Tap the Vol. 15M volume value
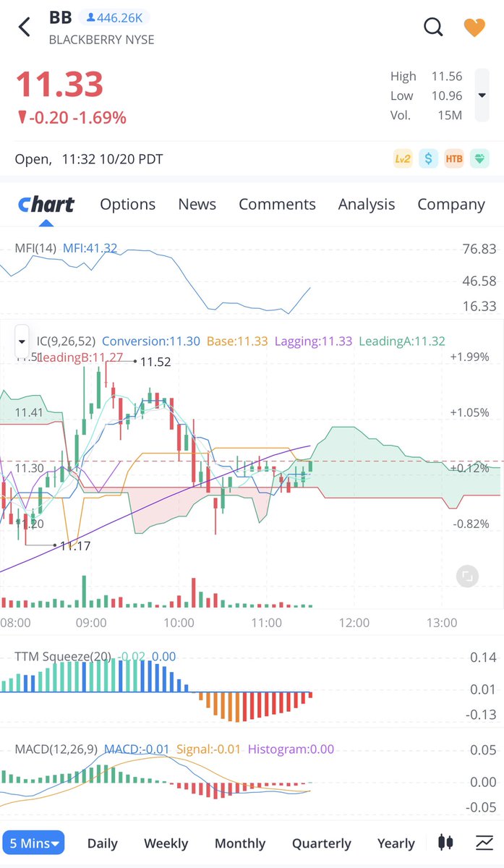Viewport: 504px width, 868px height. 426,115
